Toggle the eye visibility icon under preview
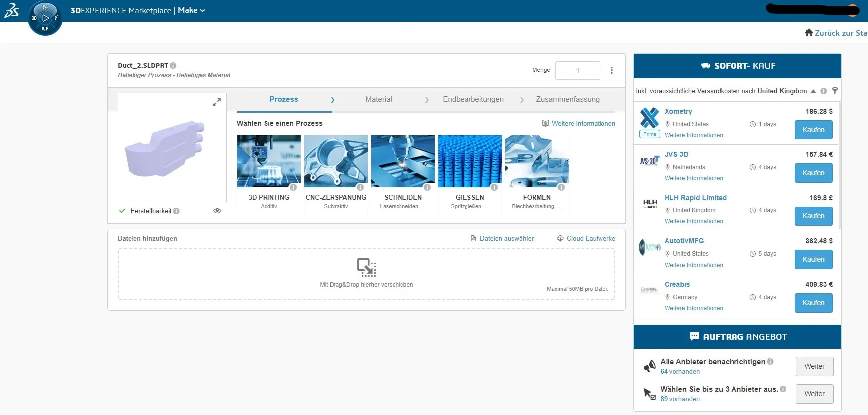The image size is (868, 415). pos(217,211)
